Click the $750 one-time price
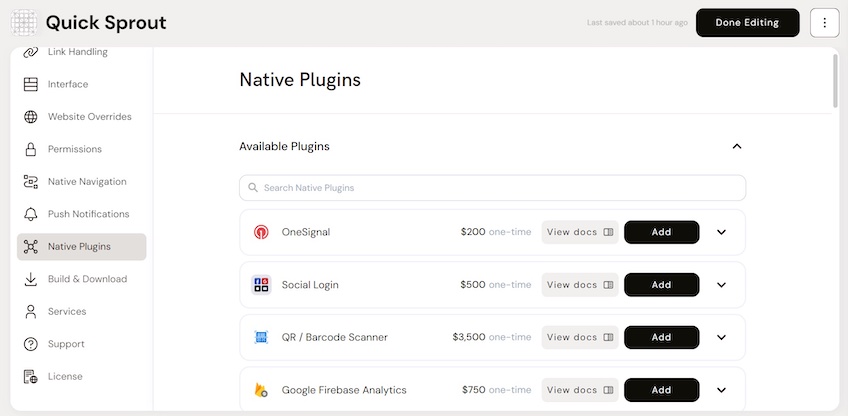The image size is (848, 416). [x=496, y=390]
